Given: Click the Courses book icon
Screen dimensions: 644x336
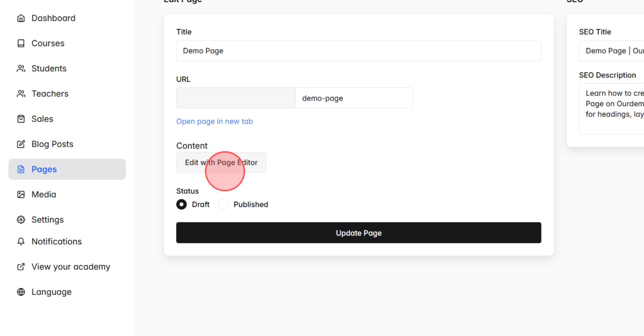Looking at the screenshot, I should click(21, 43).
